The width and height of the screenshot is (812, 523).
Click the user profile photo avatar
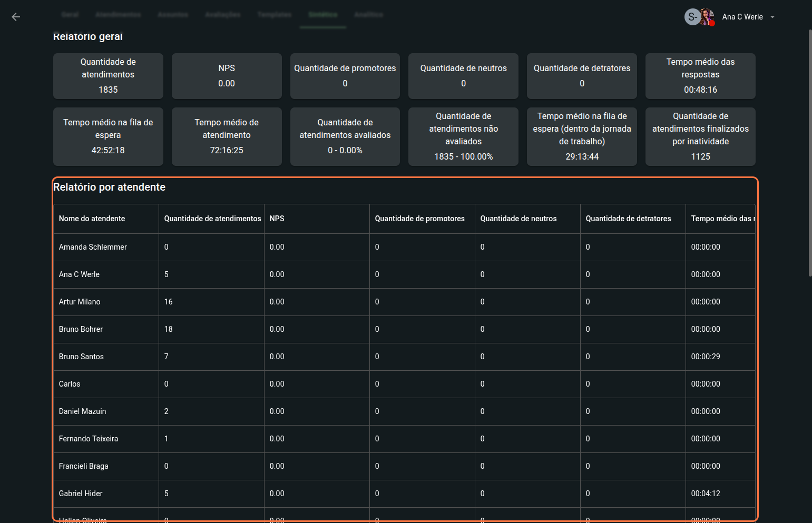pyautogui.click(x=707, y=17)
